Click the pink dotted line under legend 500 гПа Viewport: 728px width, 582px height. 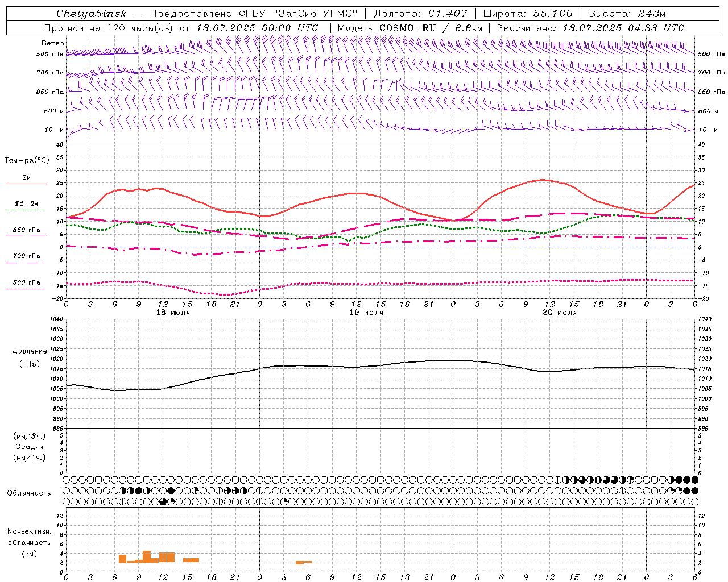26,289
